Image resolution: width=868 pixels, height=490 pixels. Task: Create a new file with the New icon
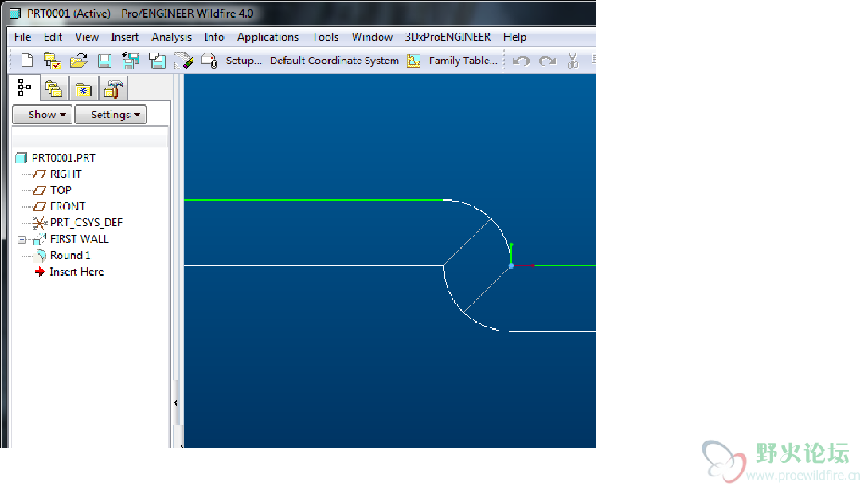[x=26, y=61]
